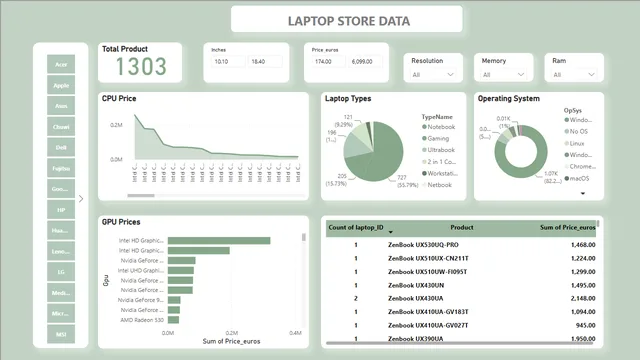The width and height of the screenshot is (640, 360).
Task: Edit the Inches minimum value 10.10
Action: click(229, 62)
